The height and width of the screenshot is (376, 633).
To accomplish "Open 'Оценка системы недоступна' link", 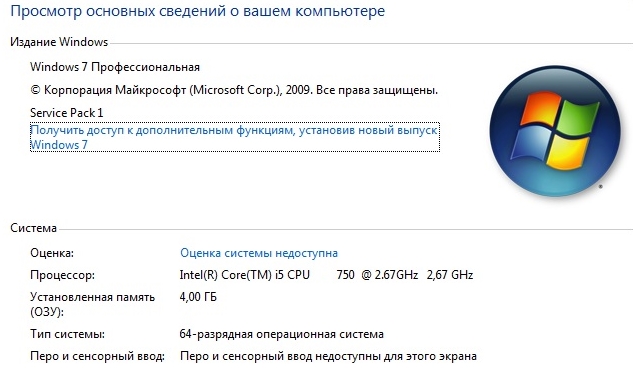I will [x=259, y=253].
